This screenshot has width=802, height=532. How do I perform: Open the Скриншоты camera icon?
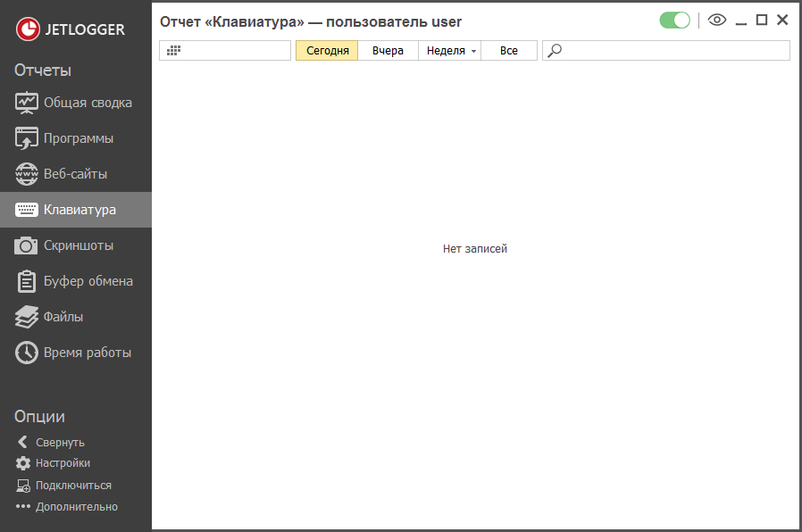coord(27,245)
